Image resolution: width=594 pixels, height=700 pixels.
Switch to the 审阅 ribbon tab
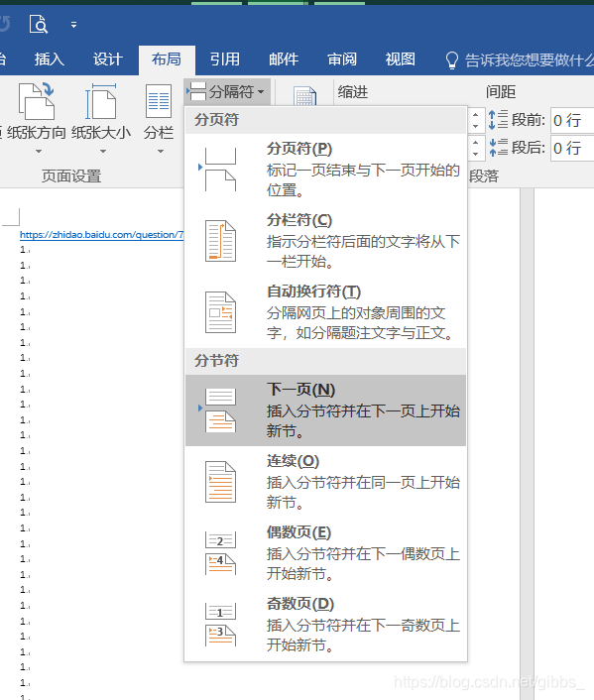point(342,58)
